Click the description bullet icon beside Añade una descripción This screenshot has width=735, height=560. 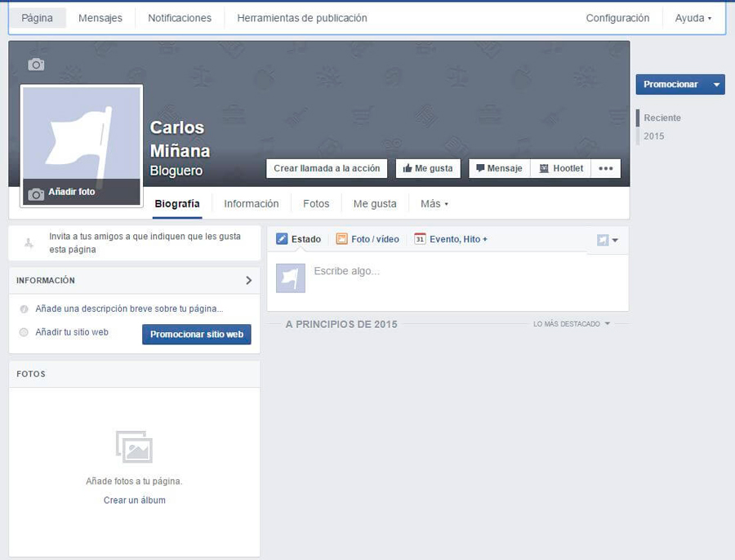pos(24,309)
